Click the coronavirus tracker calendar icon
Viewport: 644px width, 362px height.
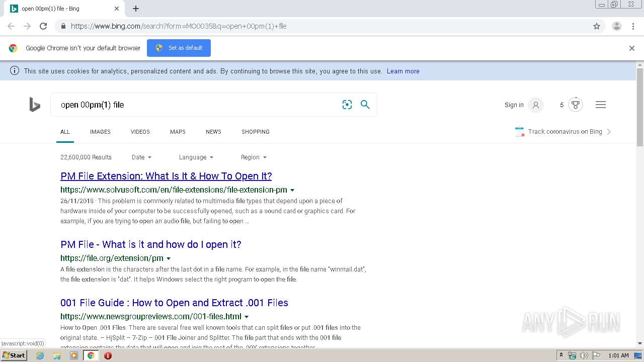click(520, 132)
